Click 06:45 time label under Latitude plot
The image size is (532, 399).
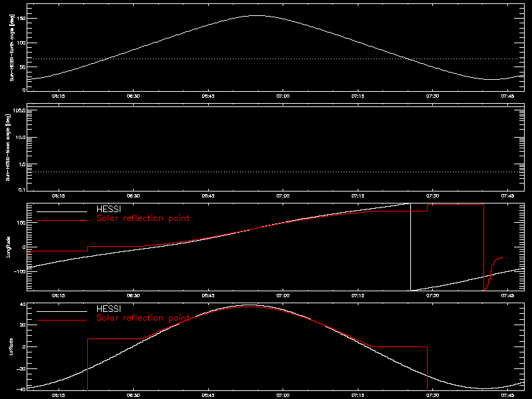(x=208, y=396)
